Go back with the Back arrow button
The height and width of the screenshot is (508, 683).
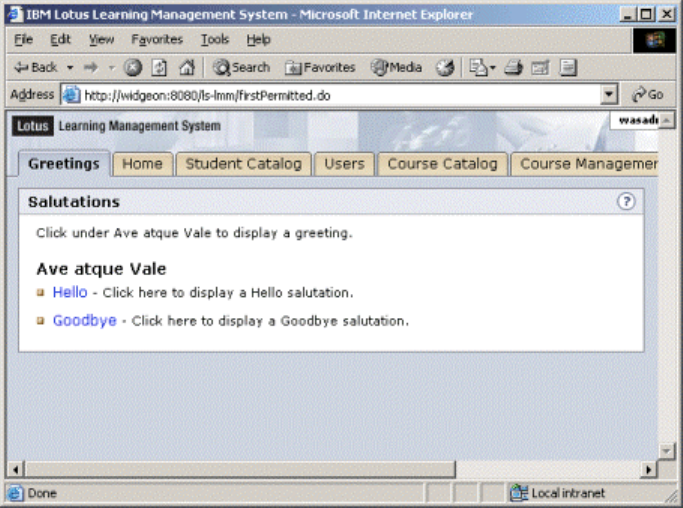tap(35, 68)
